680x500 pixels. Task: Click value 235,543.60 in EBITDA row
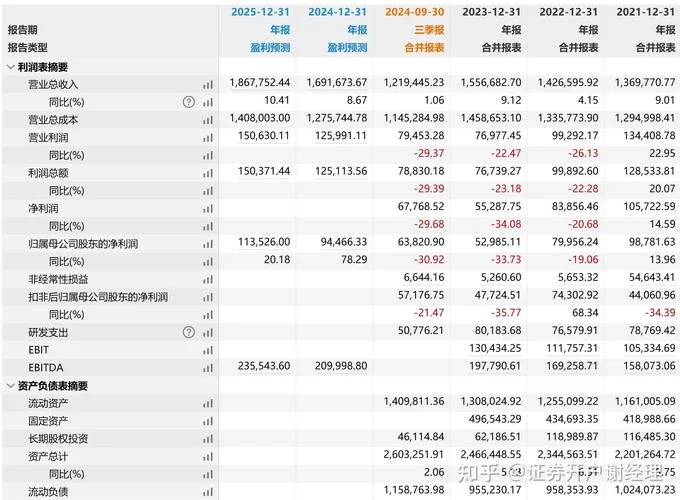264,366
